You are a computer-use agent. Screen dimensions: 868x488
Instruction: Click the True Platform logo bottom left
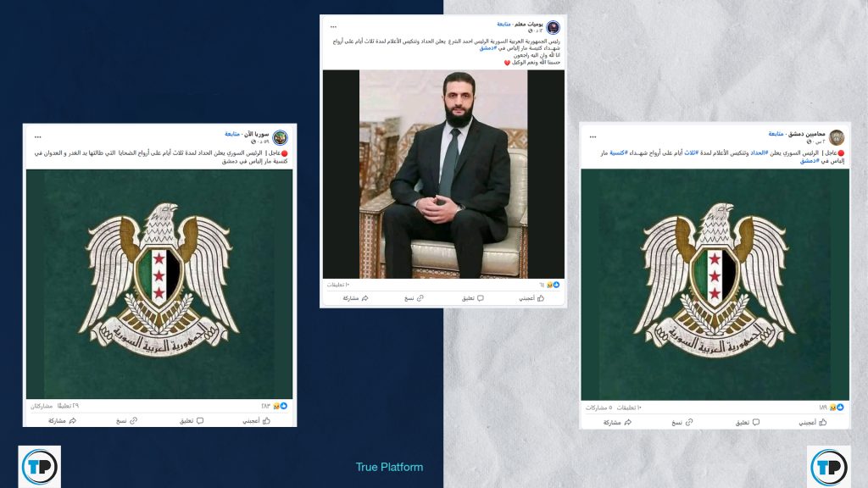39,467
